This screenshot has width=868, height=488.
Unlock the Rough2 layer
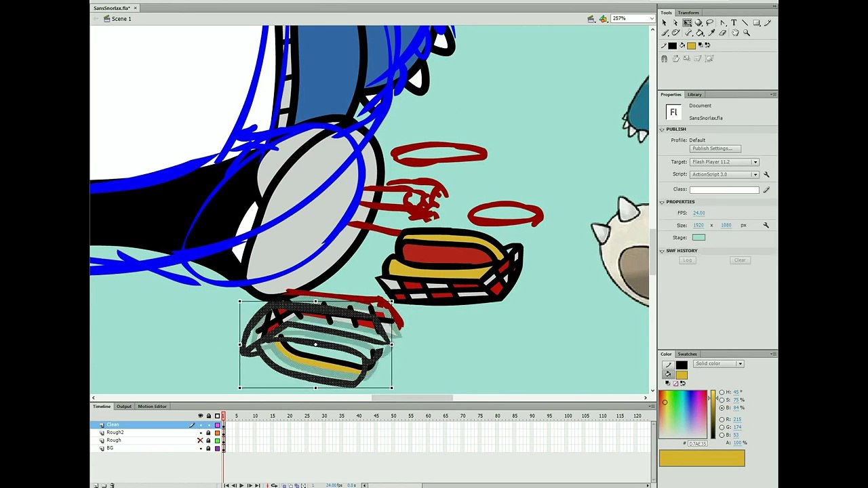click(x=208, y=432)
